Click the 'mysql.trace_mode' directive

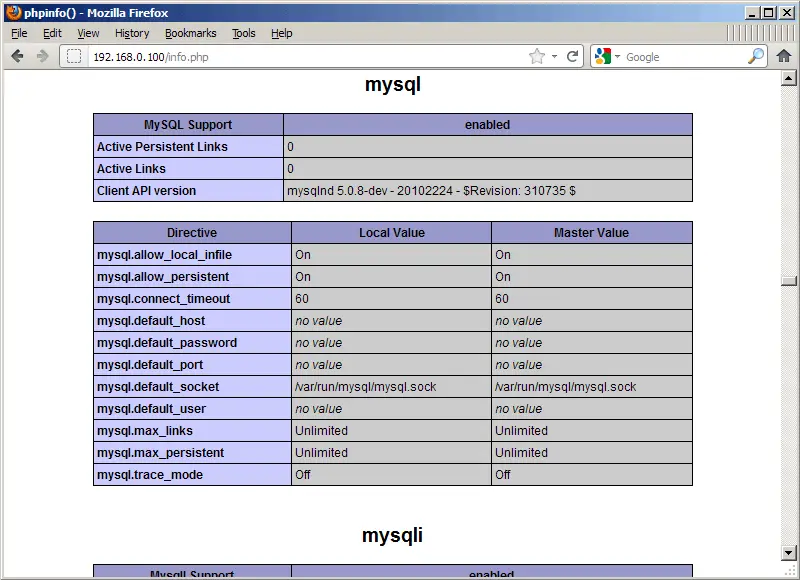(x=150, y=474)
